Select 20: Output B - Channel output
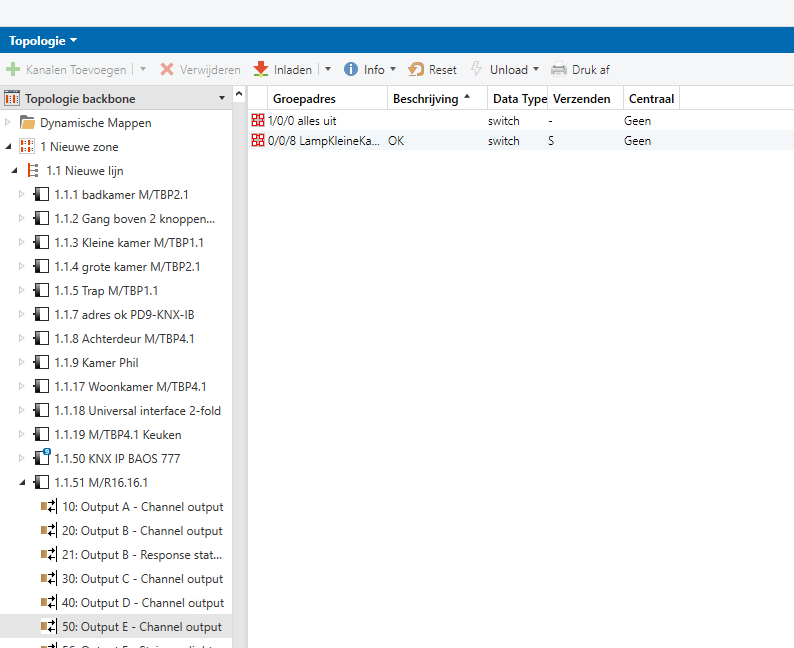Screen dimensions: 794x648 [x=141, y=531]
